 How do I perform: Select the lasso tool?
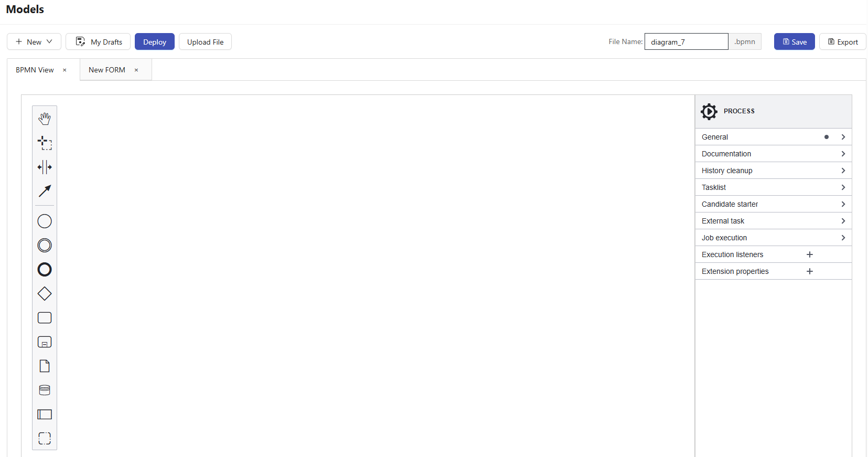pyautogui.click(x=45, y=143)
